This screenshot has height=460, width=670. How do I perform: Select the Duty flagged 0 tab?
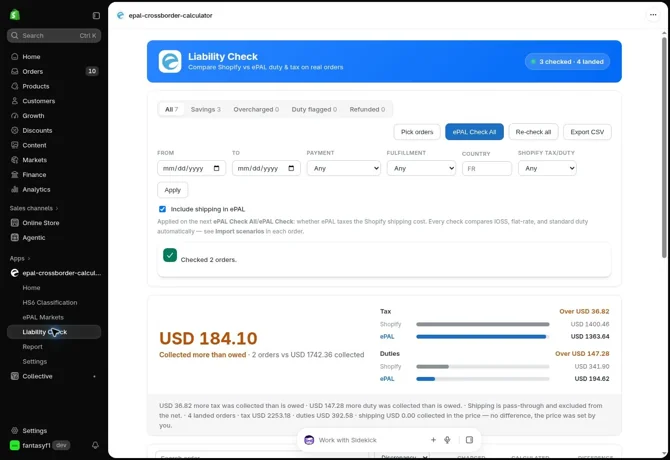(314, 109)
